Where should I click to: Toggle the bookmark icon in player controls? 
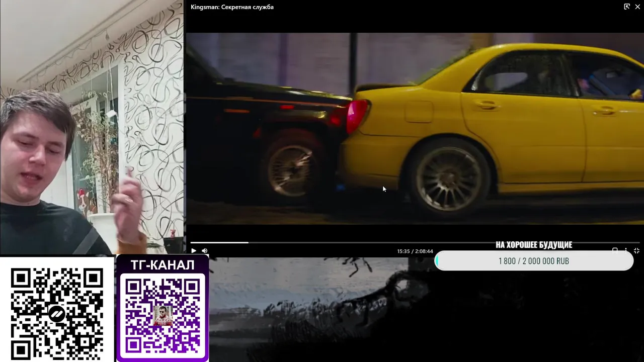[615, 250]
